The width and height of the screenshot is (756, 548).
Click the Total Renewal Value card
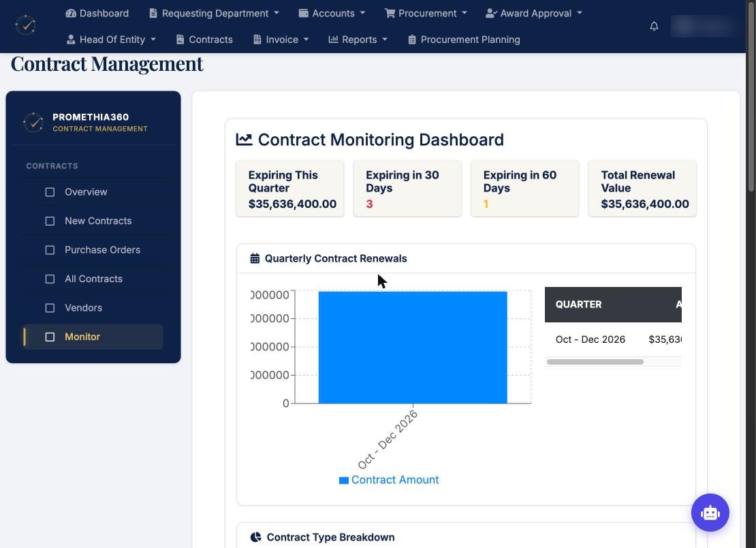pos(642,189)
